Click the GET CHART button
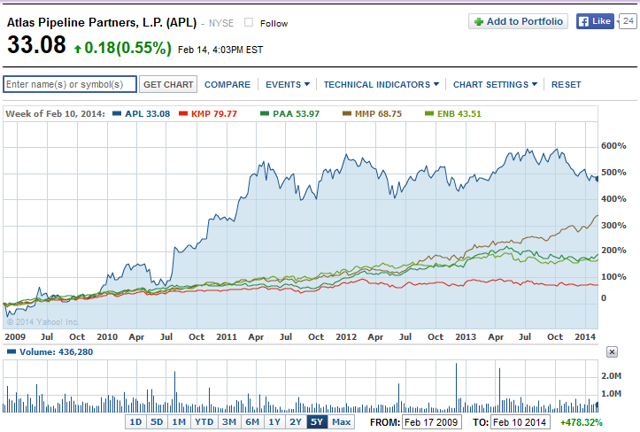Image resolution: width=640 pixels, height=432 pixels. [x=168, y=84]
